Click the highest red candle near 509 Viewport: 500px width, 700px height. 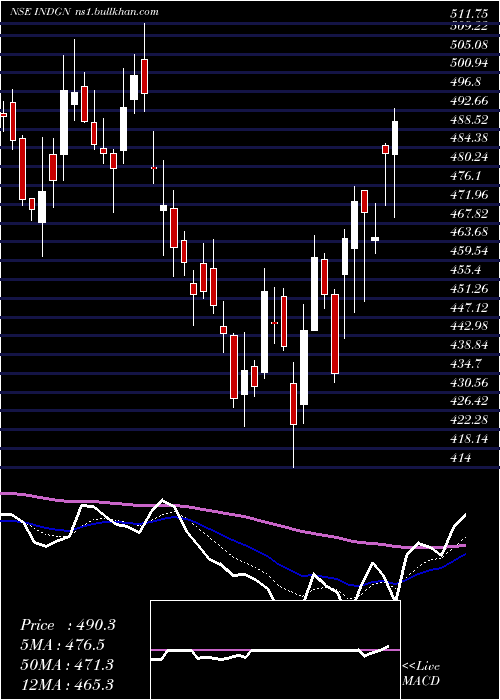pyautogui.click(x=144, y=76)
